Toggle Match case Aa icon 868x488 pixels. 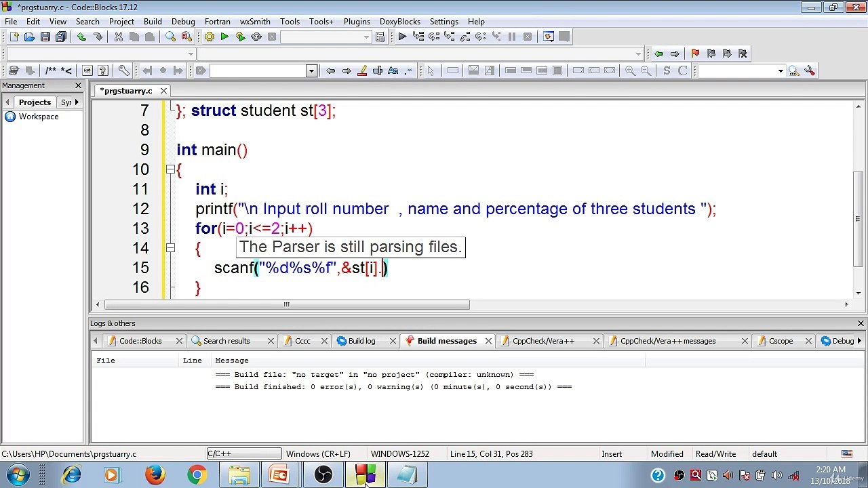pos(393,70)
